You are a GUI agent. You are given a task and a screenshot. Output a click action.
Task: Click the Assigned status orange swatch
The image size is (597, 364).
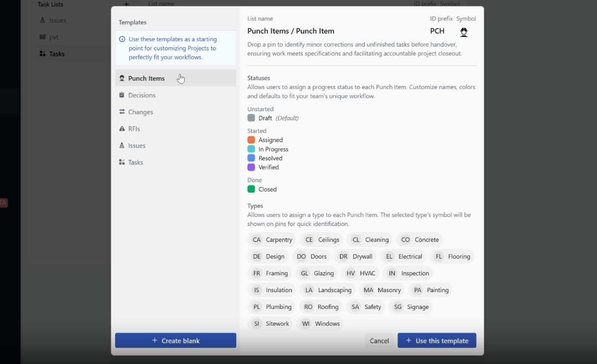251,140
